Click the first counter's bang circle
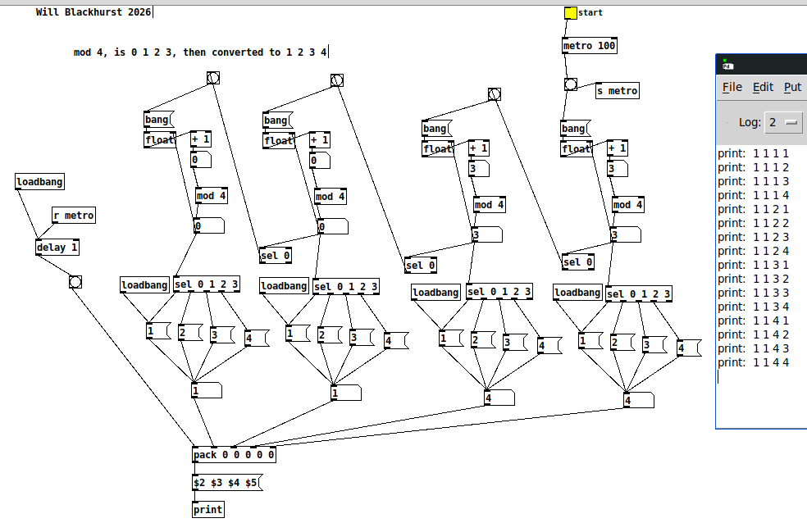Viewport: 807px width, 532px height. point(213,76)
